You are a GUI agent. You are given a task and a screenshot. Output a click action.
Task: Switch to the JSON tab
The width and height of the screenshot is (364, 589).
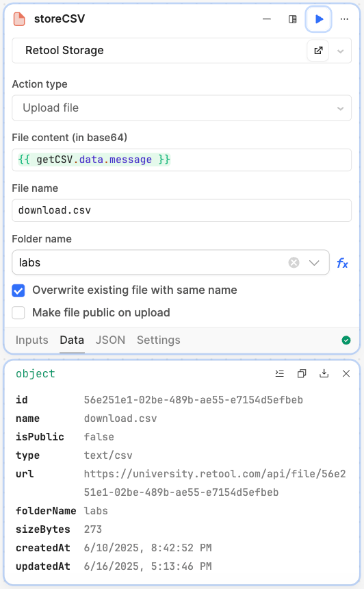(x=110, y=340)
